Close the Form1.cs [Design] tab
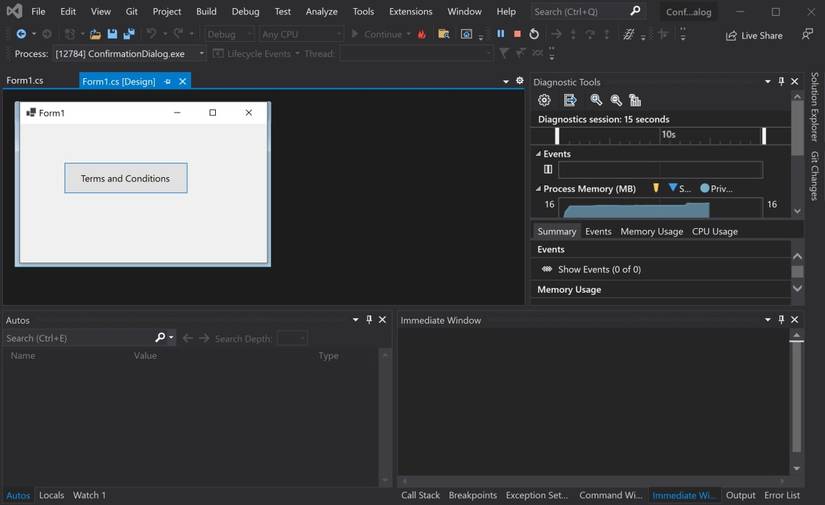This screenshot has height=505, width=825. (x=183, y=82)
